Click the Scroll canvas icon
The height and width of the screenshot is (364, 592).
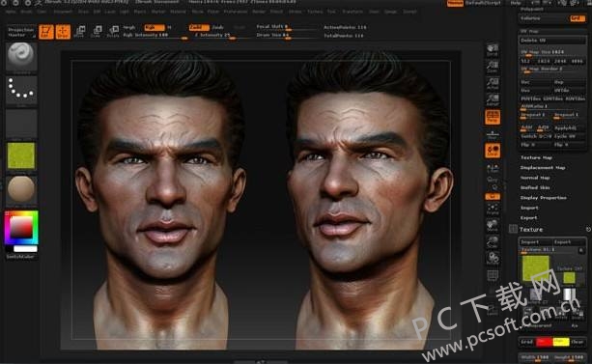coord(493,50)
